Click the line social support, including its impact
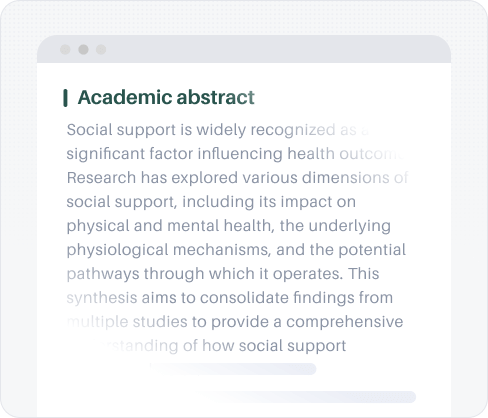Viewport: 488px width, 418px height. coord(211,202)
